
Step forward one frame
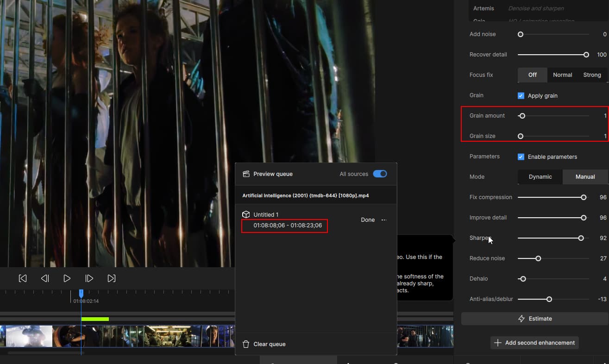click(89, 278)
